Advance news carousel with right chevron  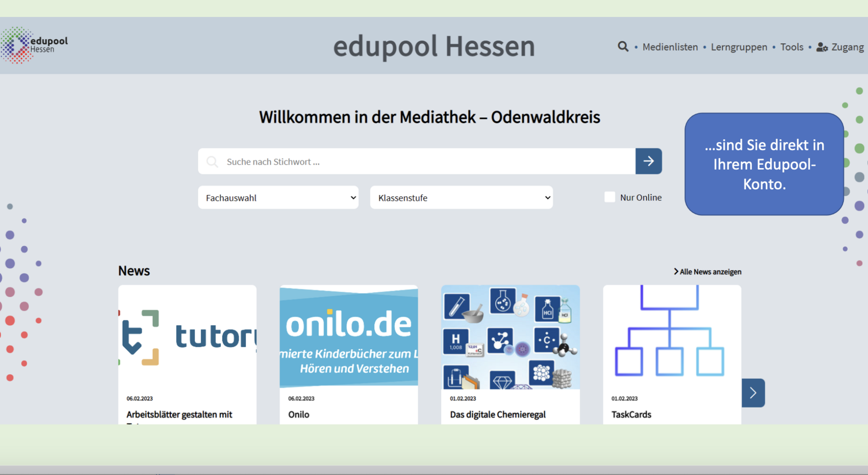[753, 393]
